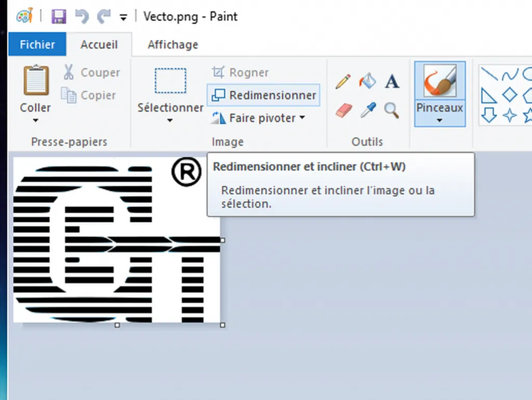Click the Coller clipboard icon

pos(36,80)
